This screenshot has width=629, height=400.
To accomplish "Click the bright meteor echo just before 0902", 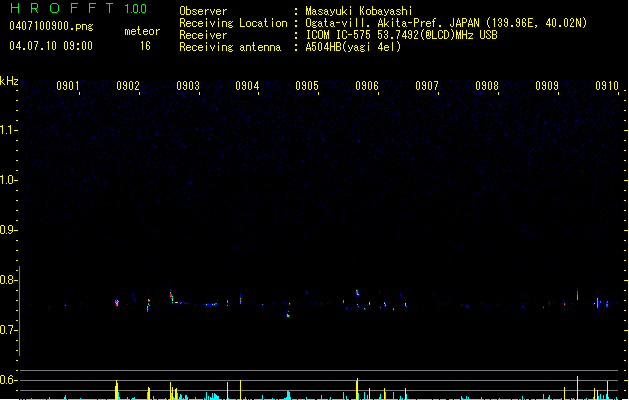I will coord(117,303).
